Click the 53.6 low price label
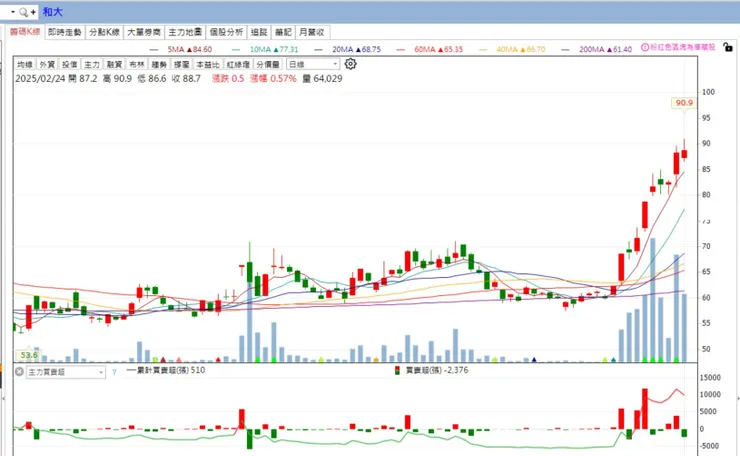The image size is (740, 456). tap(29, 355)
